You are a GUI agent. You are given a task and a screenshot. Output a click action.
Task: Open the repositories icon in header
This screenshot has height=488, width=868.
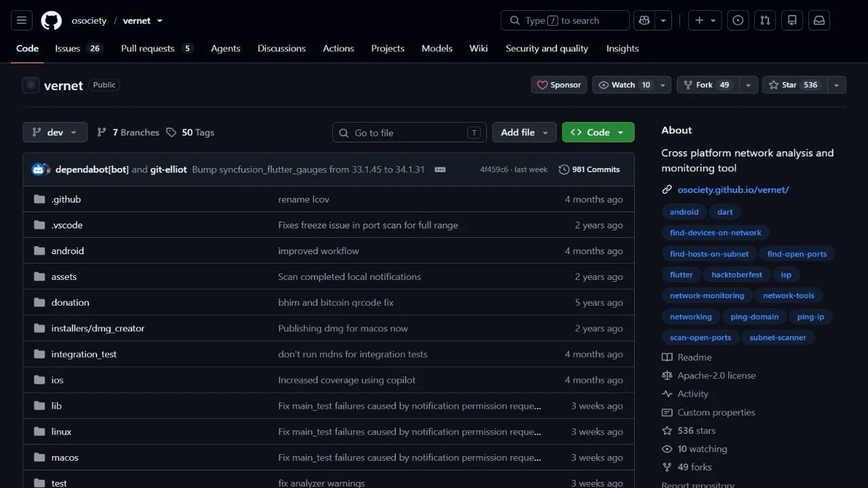pyautogui.click(x=792, y=20)
